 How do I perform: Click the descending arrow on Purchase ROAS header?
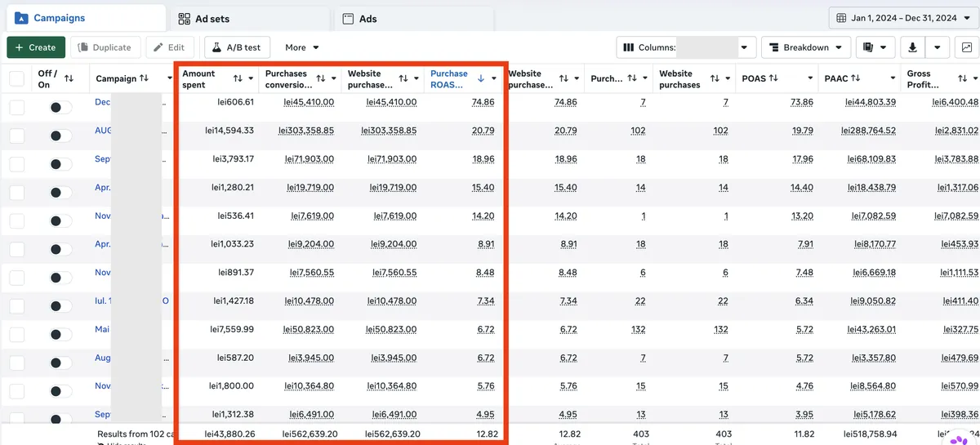point(480,78)
